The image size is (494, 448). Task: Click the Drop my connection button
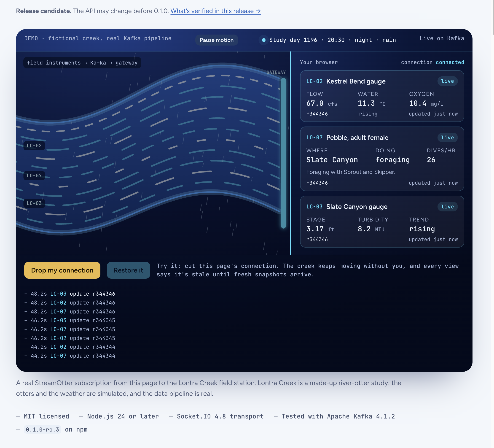[x=62, y=270]
